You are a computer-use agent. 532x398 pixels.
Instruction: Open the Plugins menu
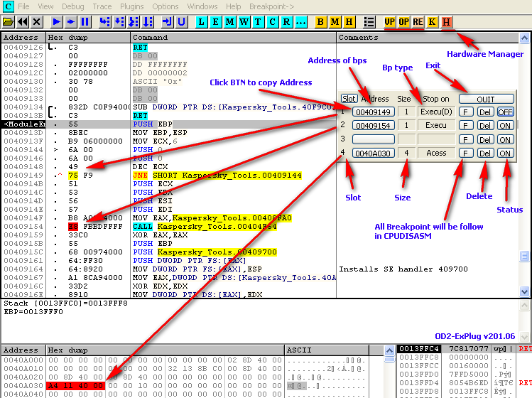point(132,6)
